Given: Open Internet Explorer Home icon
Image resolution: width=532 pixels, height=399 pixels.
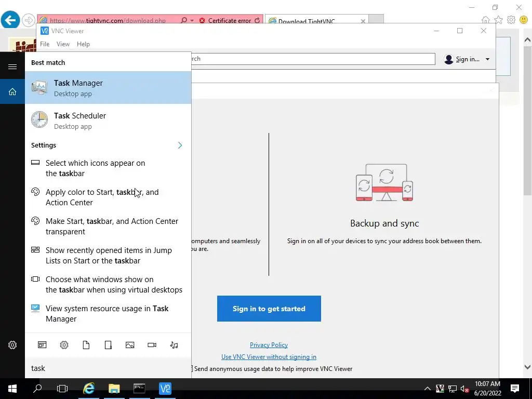Looking at the screenshot, I should [486, 20].
